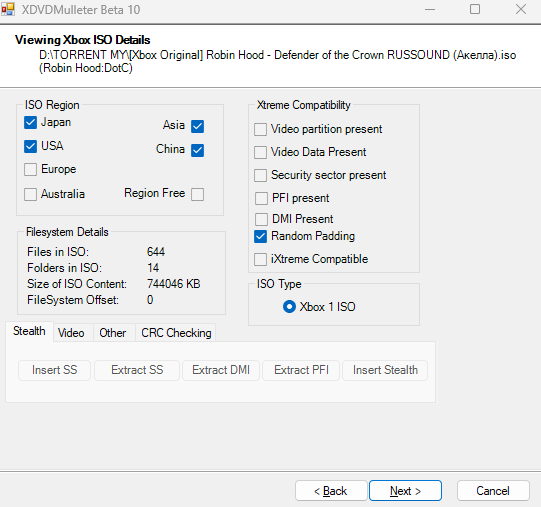
Task: Click the Extract DMI button
Action: (x=221, y=370)
